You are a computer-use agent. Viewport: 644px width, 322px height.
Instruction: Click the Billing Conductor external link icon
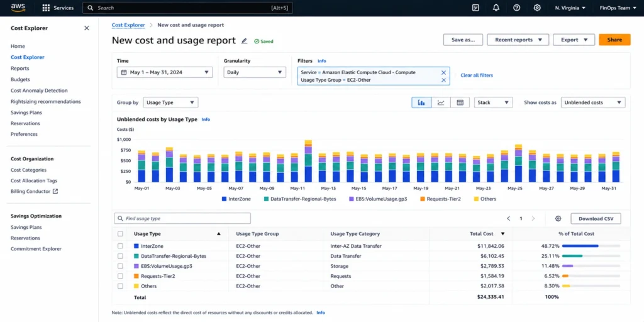point(55,191)
